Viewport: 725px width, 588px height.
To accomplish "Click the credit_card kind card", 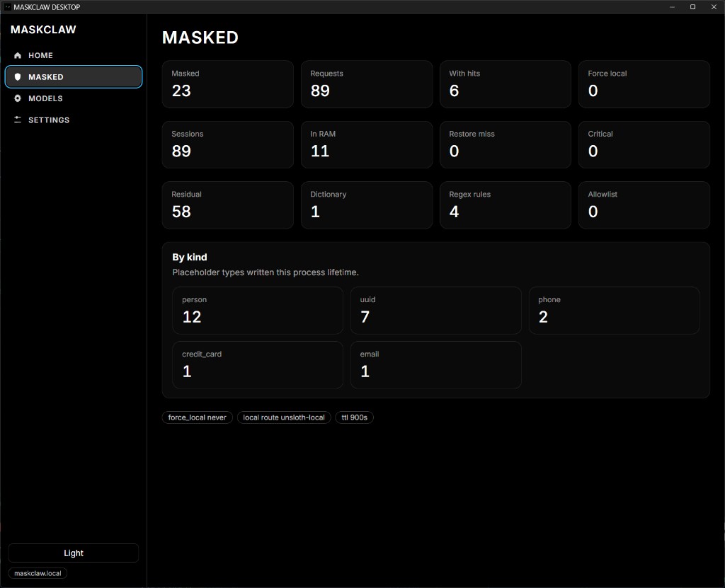I will (x=258, y=365).
